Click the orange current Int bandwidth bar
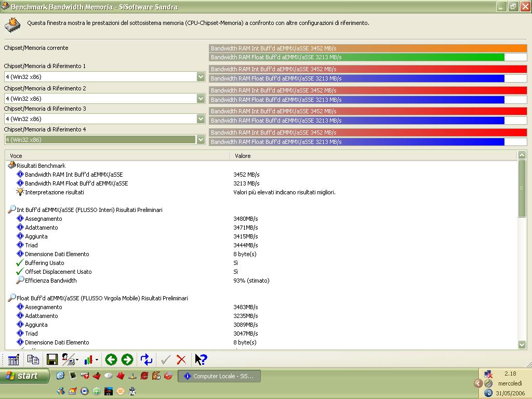This screenshot has width=532, height=399. point(368,48)
